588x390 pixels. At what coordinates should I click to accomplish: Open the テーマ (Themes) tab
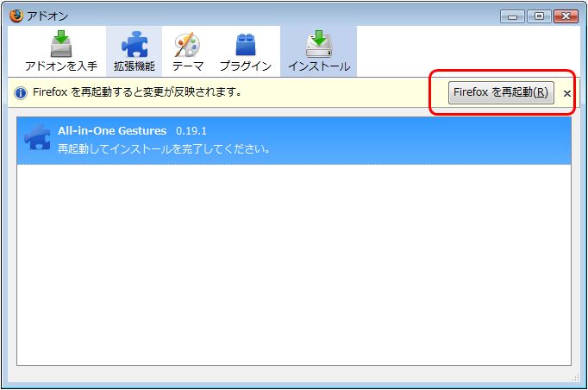(188, 52)
